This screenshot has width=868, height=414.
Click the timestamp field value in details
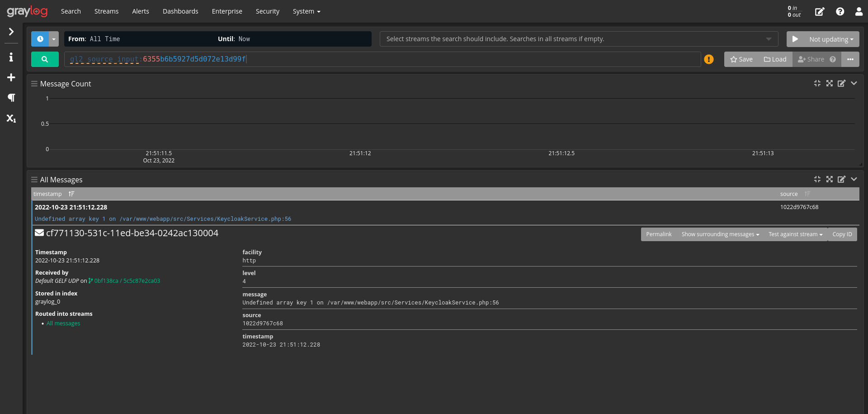pos(281,345)
